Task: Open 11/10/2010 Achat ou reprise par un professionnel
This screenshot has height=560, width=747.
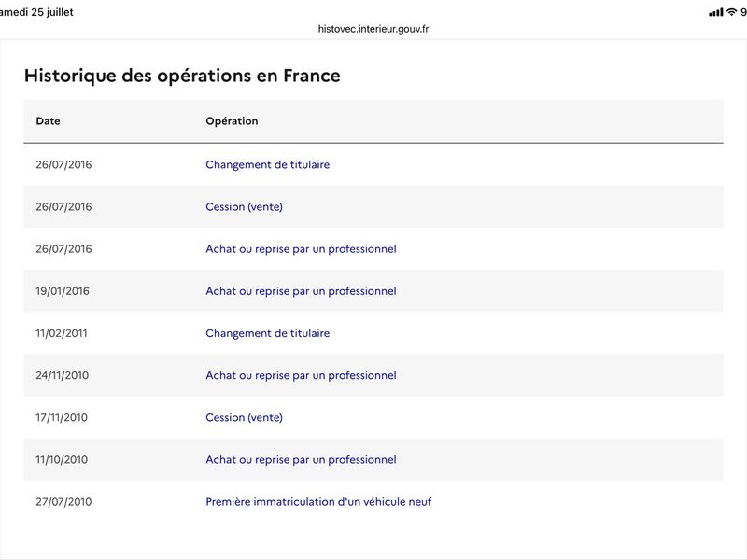Action: coord(301,459)
